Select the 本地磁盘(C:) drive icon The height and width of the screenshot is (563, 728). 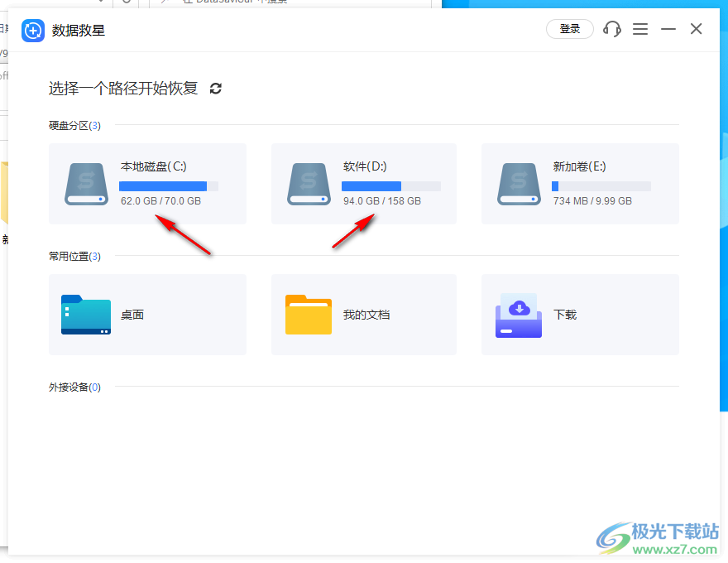tap(87, 184)
